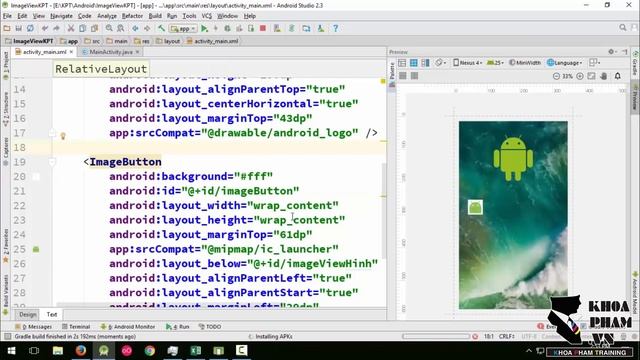
Task: Close the activity_main.xml tab
Action: (71, 52)
